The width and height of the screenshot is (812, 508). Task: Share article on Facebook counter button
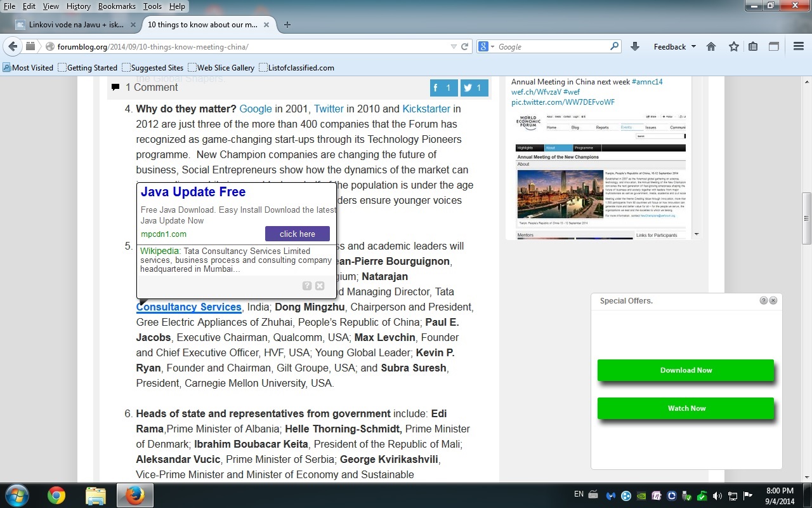coord(443,88)
